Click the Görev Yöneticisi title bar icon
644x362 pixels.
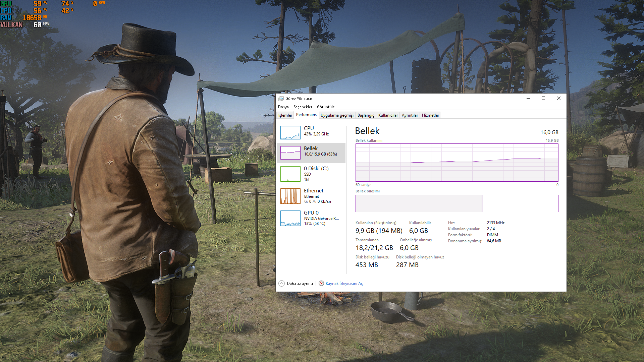tap(281, 99)
